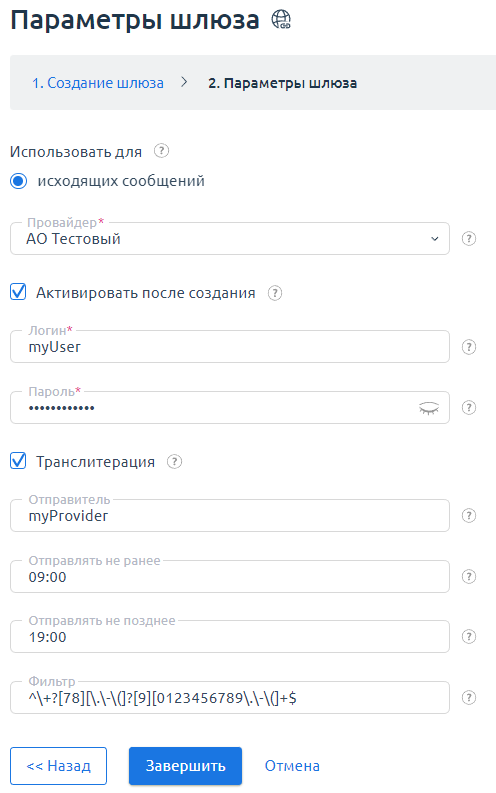Click help icon next to Активировать после создания
Viewport: 496px width, 793px height.
click(275, 293)
